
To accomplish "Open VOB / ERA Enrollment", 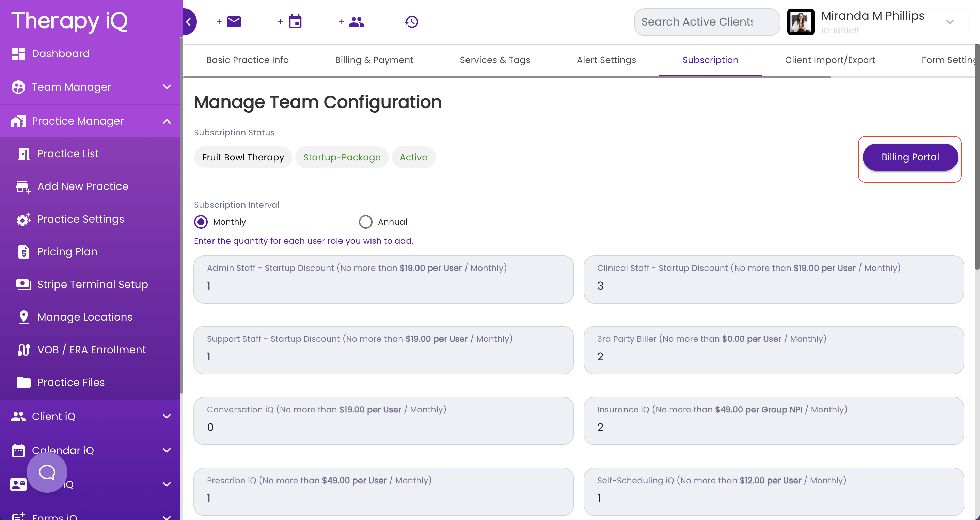I will (x=91, y=349).
